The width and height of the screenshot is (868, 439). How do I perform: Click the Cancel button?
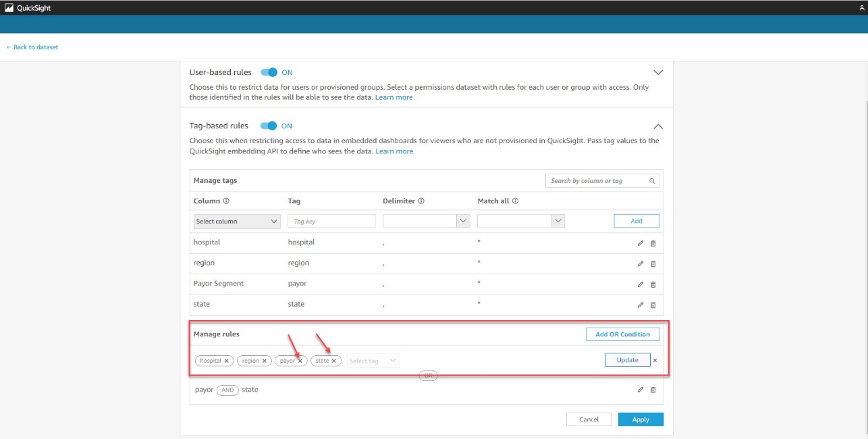pos(589,419)
